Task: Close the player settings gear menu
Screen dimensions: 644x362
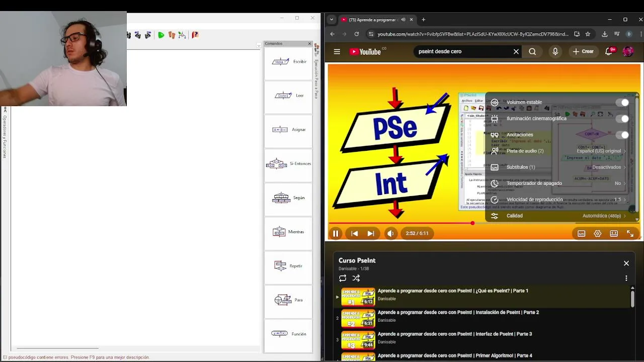Action: tap(598, 233)
